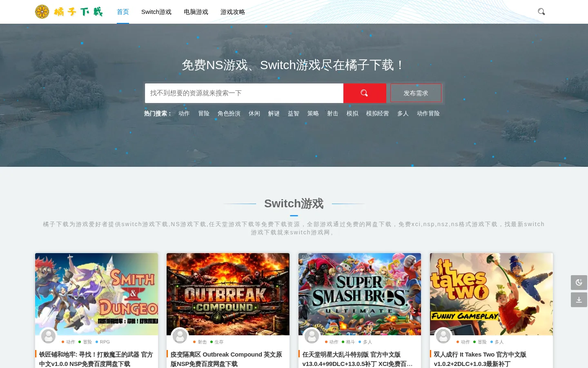The image size is (588, 368).
Task: Select hot search tag 休闲
Action: [254, 113]
